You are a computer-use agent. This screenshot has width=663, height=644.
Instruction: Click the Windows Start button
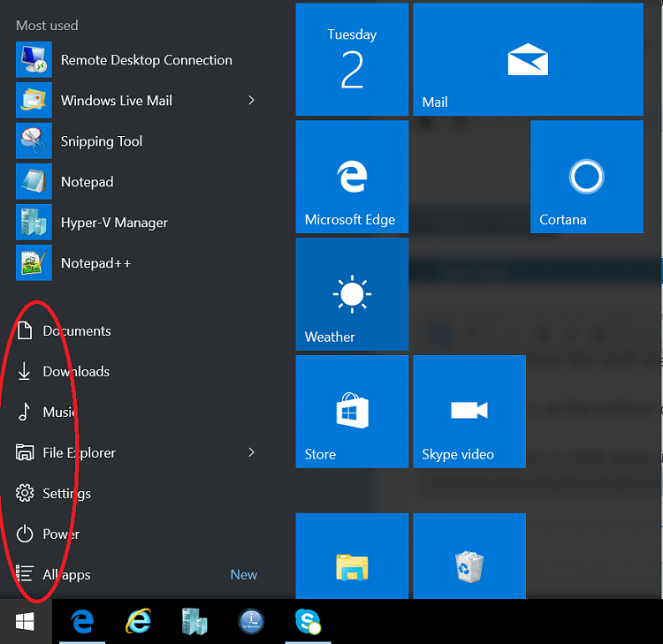coord(26,622)
